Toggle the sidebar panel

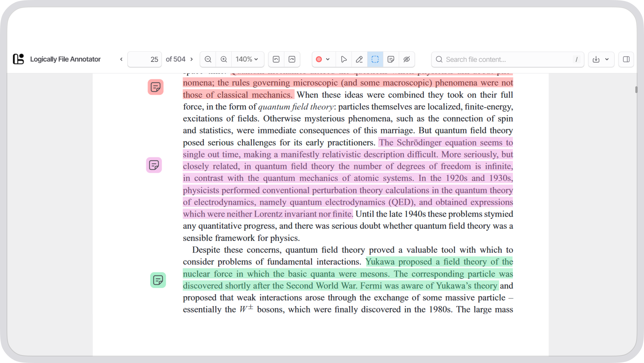pos(626,59)
